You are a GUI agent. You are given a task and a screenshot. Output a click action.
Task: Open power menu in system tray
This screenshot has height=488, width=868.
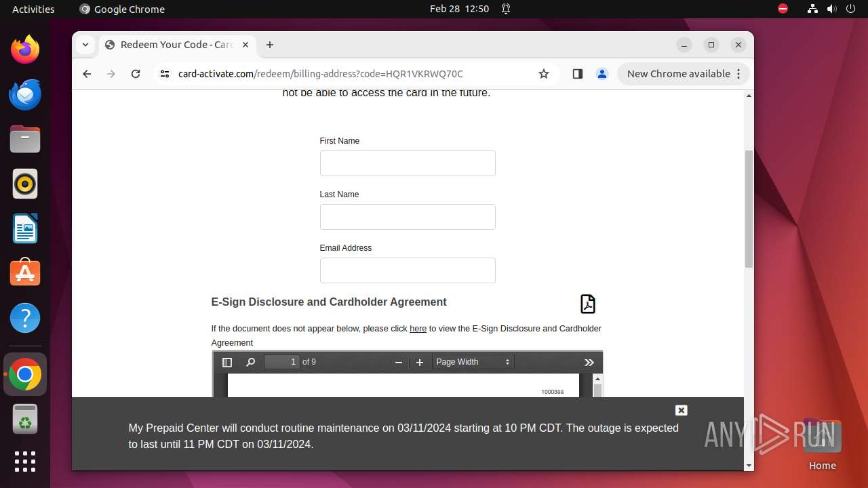850,9
